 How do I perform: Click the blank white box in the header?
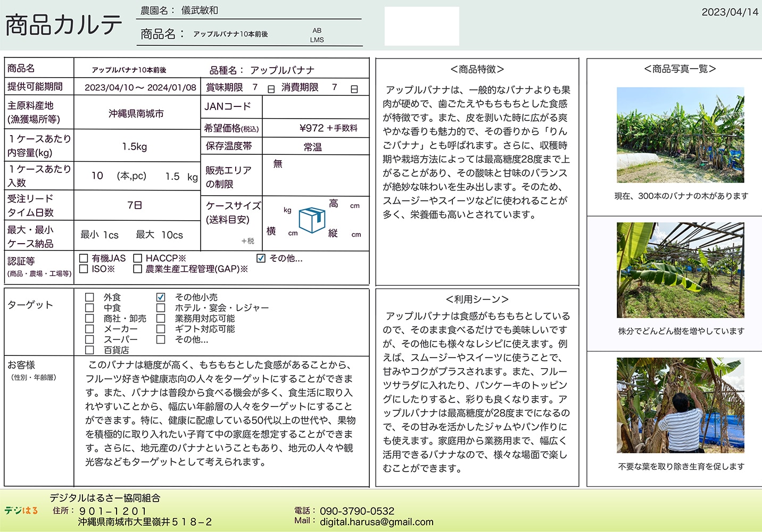coord(421,26)
